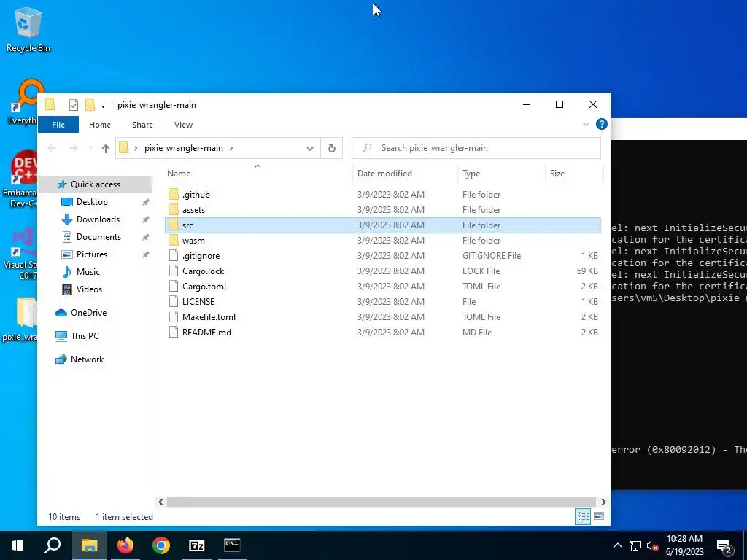Open the File ribbon tab
The image size is (747, 560).
(58, 125)
